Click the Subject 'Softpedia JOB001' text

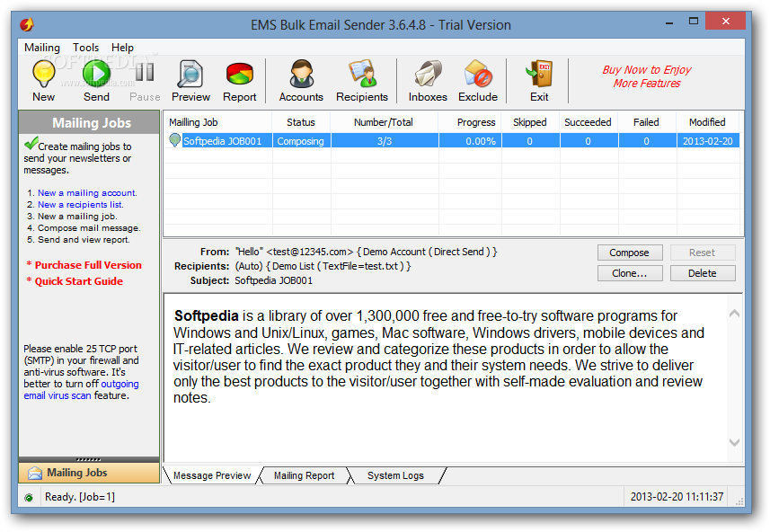[273, 280]
